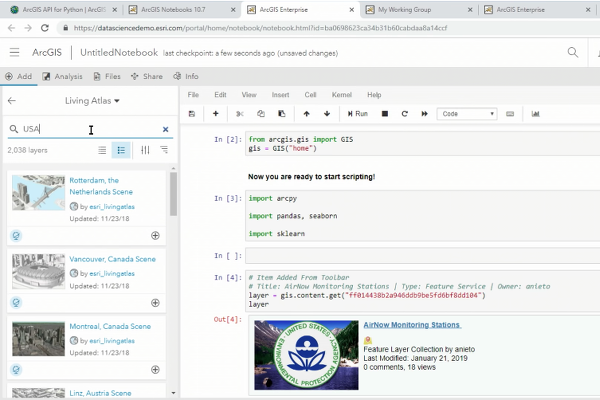Expand the Living Atlas source dropdown
Image resolution: width=600 pixels, height=400 pixels.
click(x=92, y=101)
